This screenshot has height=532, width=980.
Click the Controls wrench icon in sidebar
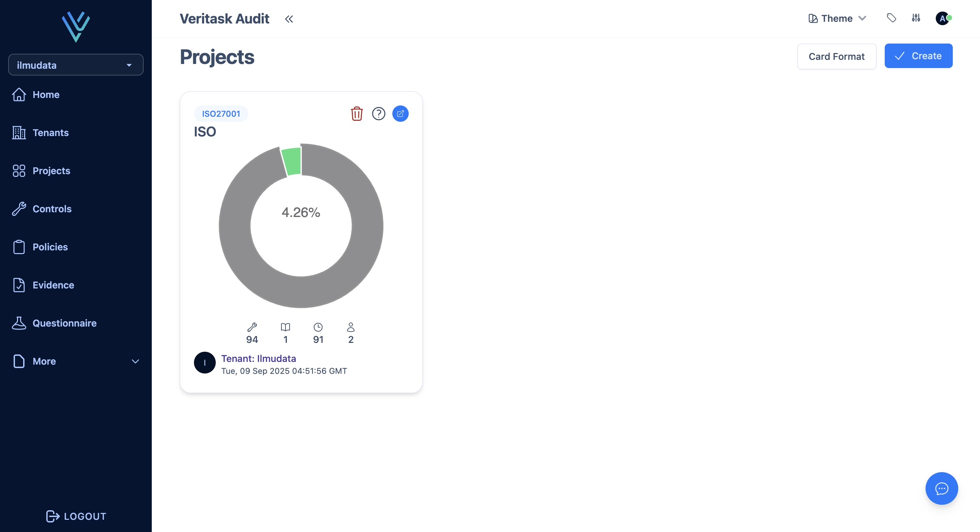tap(19, 209)
